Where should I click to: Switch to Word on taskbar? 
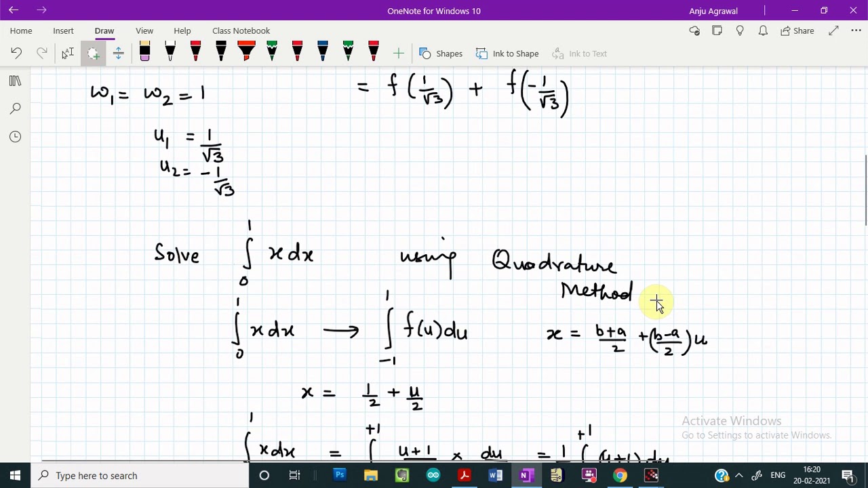[496, 475]
